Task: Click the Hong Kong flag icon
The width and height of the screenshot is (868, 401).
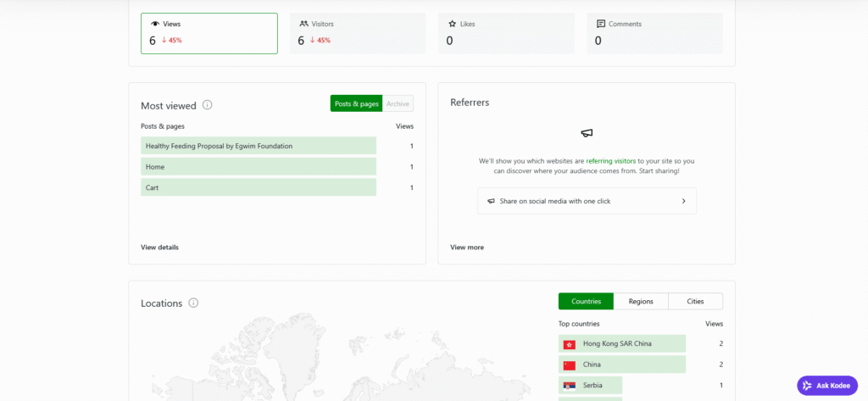Action: pyautogui.click(x=569, y=344)
